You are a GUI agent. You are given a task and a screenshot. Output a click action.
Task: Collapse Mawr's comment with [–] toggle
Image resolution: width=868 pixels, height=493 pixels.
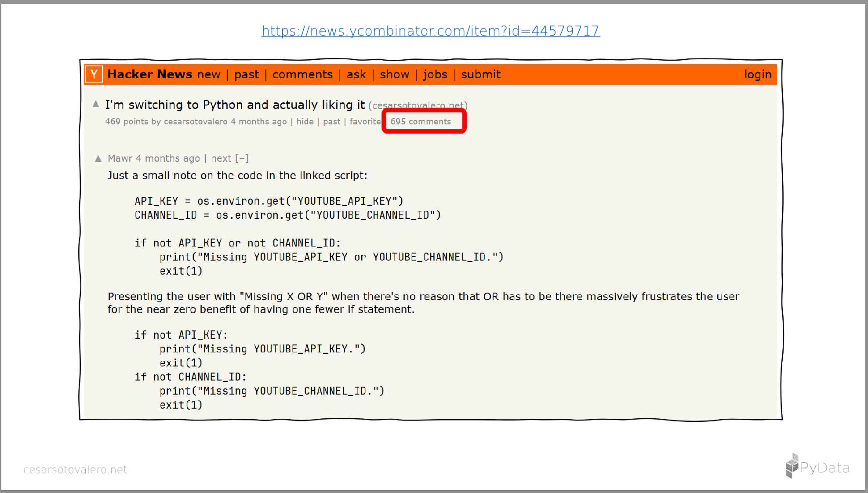[242, 159]
